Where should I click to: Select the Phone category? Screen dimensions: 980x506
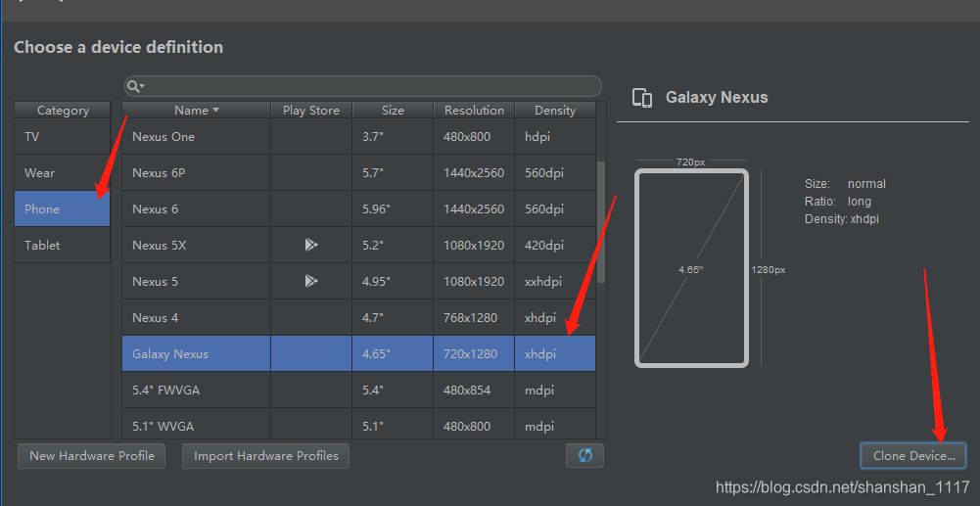(63, 208)
